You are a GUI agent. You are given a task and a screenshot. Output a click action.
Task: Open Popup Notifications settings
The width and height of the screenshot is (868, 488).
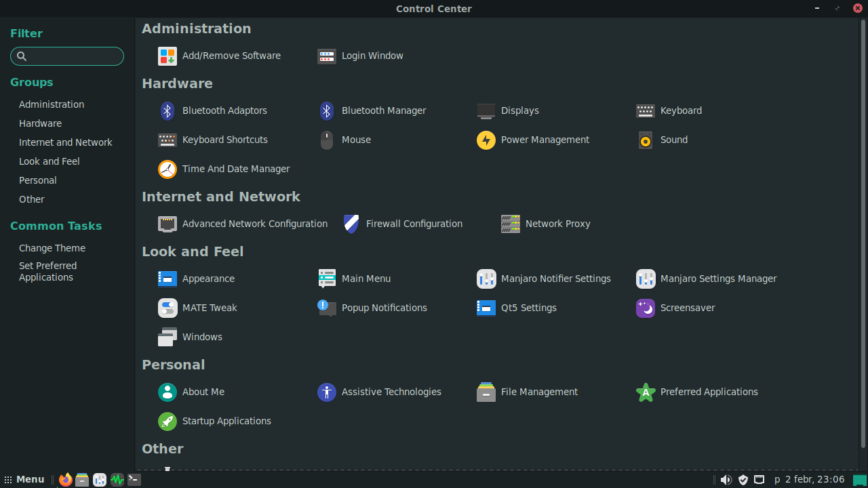(372, 308)
